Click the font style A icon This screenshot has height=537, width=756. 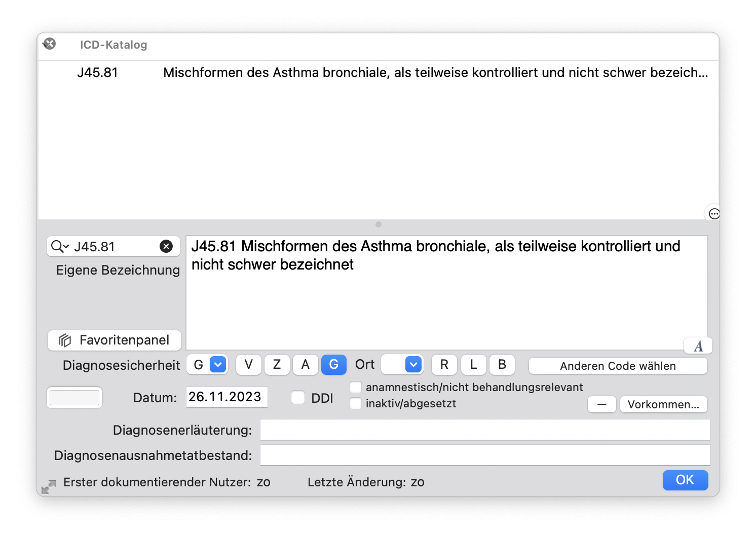point(698,346)
